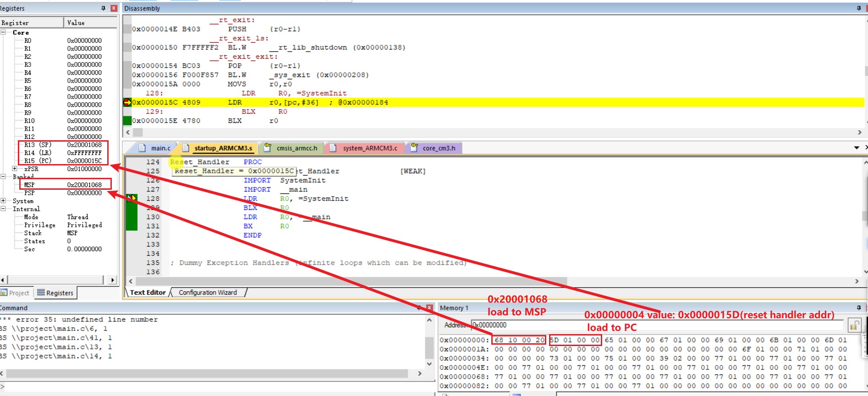Select the R0 register row
Viewport: 868px width, 396px height.
(x=63, y=40)
